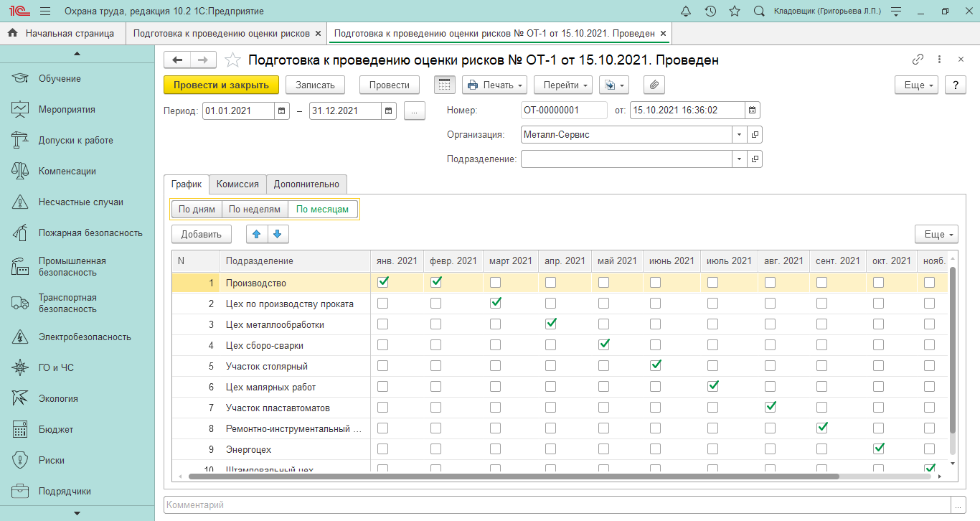The height and width of the screenshot is (521, 980).
Task: Open the Риски section in the sidebar
Action: (x=52, y=461)
